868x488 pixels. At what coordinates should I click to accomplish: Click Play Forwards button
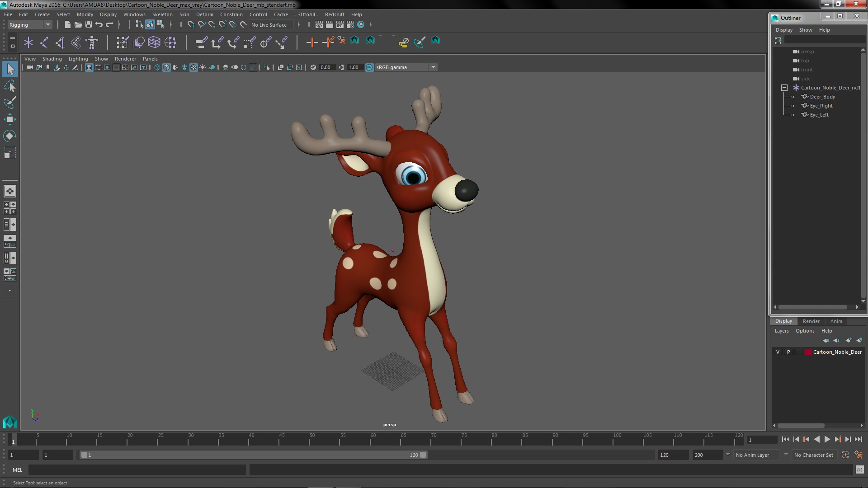[x=827, y=439]
